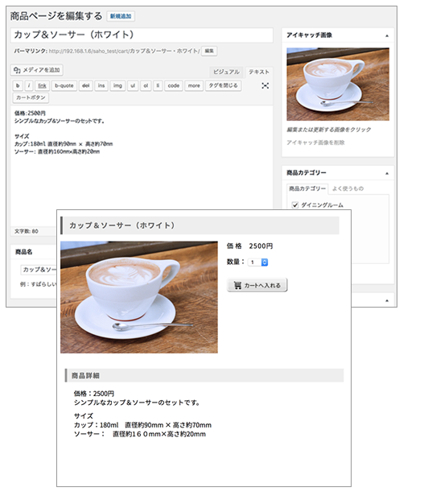Click the カートへ入れる button

pos(257,285)
